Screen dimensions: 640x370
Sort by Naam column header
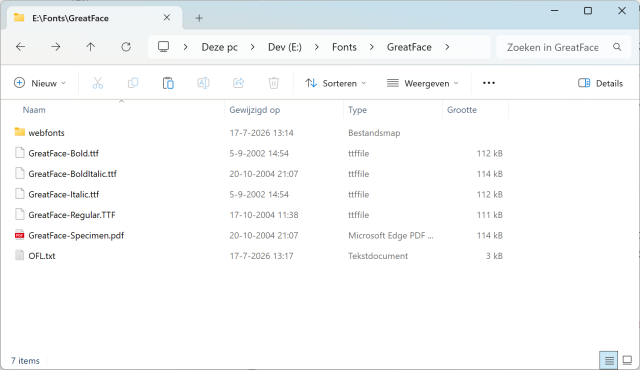click(34, 110)
